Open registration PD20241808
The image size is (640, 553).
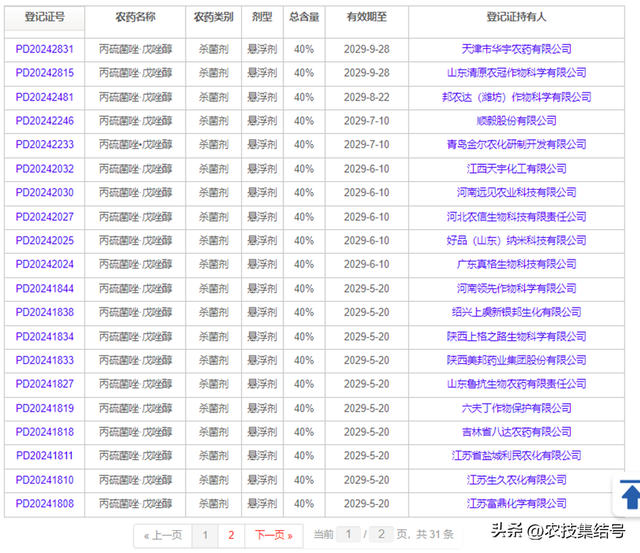[44, 504]
